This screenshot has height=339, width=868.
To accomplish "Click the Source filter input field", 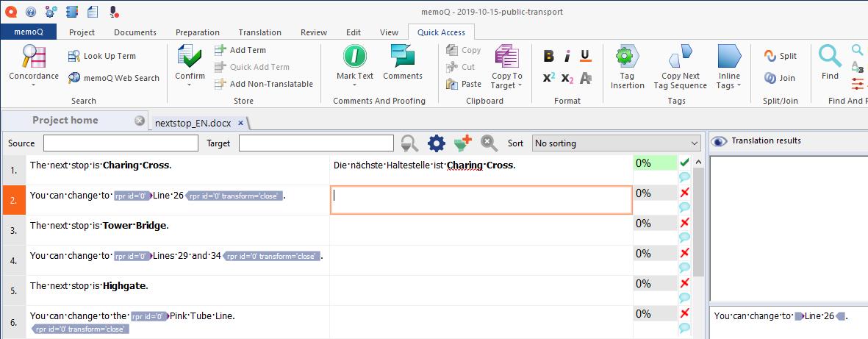I will pos(121,143).
